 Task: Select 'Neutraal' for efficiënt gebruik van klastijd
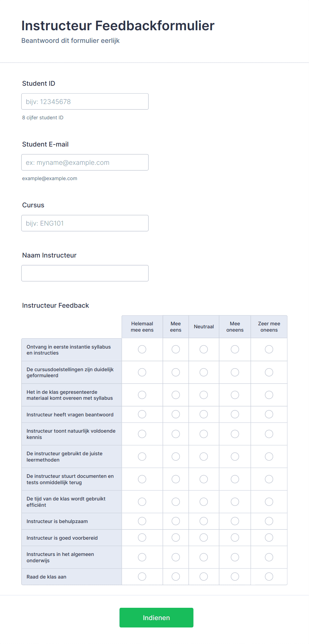click(x=203, y=502)
